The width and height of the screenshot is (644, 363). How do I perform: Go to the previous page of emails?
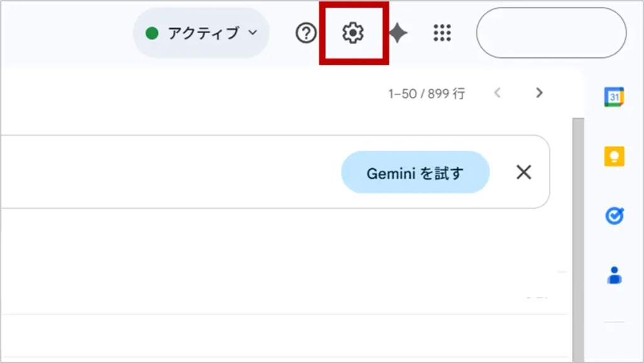click(497, 93)
